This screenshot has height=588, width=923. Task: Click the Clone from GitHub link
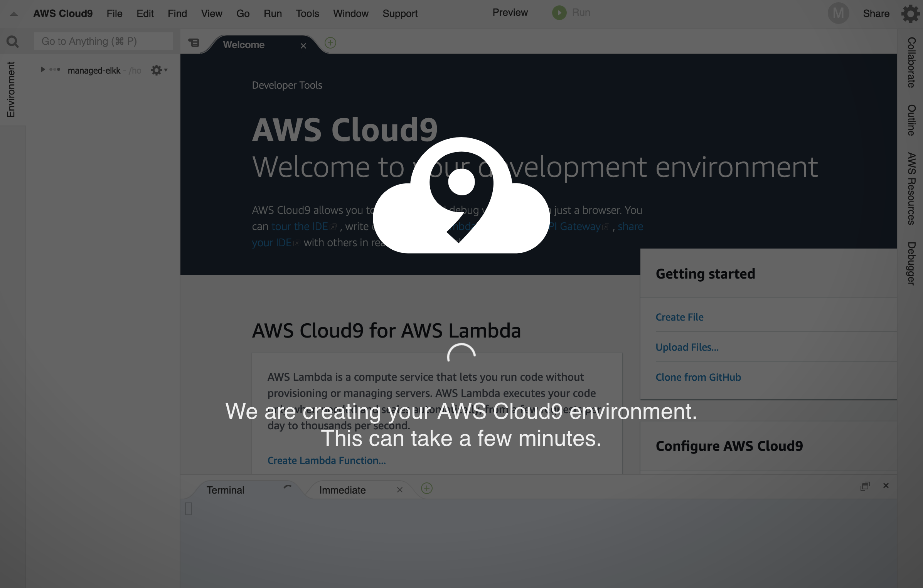click(x=698, y=377)
